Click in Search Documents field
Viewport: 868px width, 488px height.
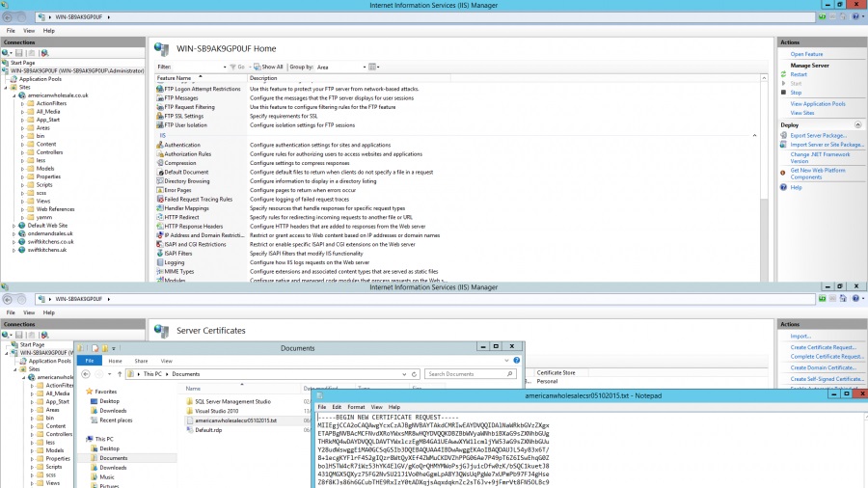tap(470, 374)
